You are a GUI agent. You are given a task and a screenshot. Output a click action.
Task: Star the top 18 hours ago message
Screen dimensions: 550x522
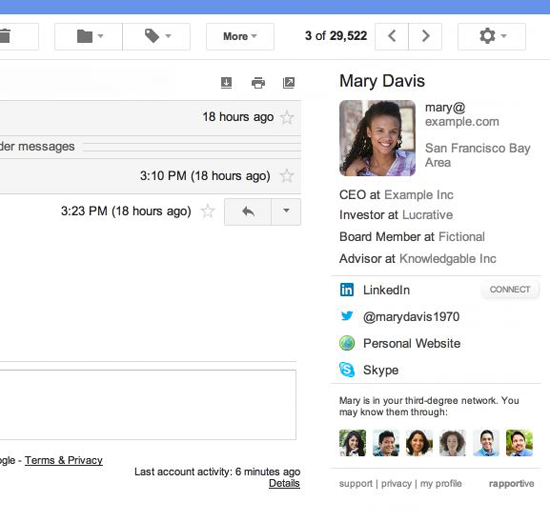point(287,117)
